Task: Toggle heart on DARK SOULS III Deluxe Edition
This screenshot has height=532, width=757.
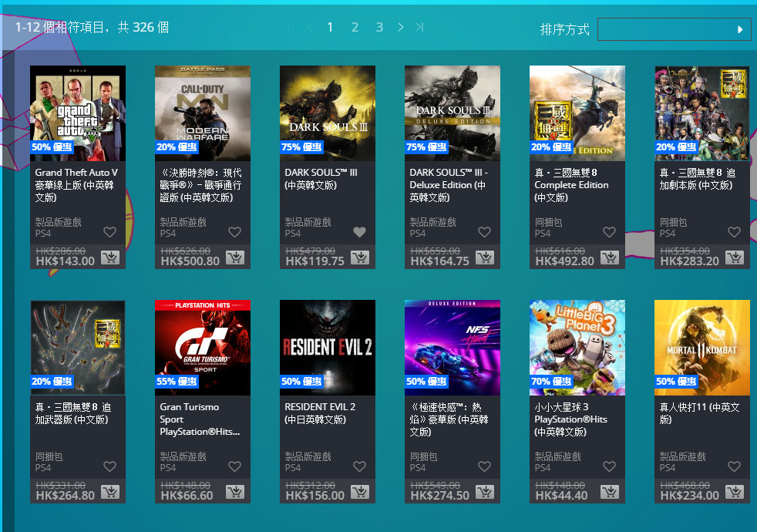Action: coord(484,232)
